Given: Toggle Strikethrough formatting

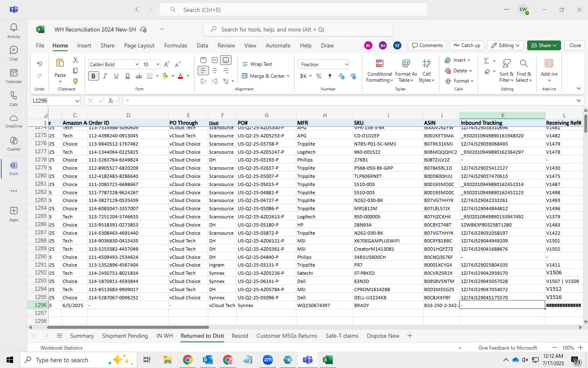Looking at the screenshot, I should tap(139, 76).
